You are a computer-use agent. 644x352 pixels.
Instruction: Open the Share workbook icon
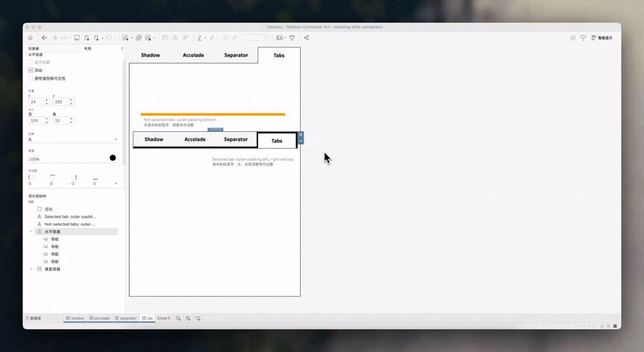306,38
